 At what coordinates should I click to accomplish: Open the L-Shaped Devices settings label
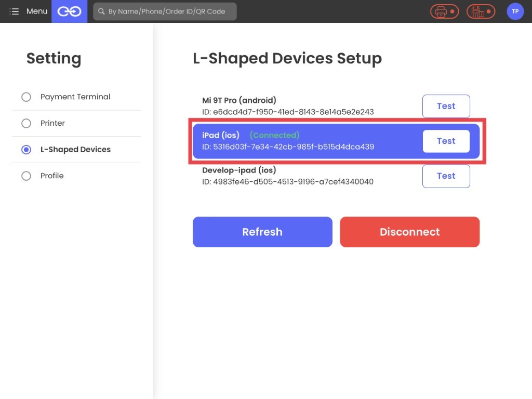click(x=76, y=150)
